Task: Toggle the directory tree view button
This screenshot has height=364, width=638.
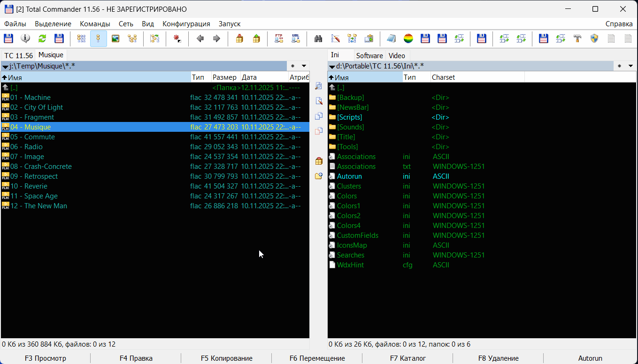Action: click(x=132, y=38)
